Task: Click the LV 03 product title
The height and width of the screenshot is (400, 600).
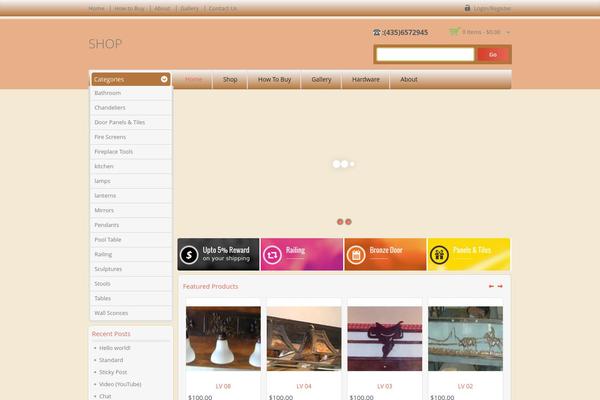Action: tap(385, 386)
